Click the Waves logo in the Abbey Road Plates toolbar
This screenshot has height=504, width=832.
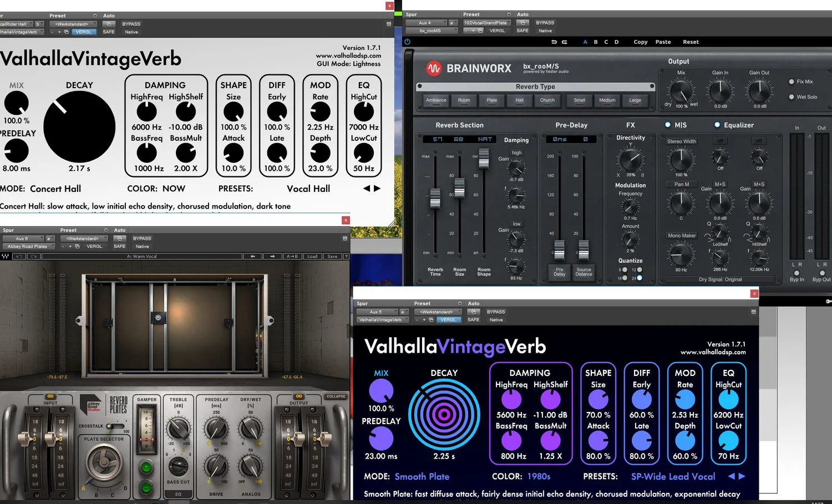coord(6,256)
